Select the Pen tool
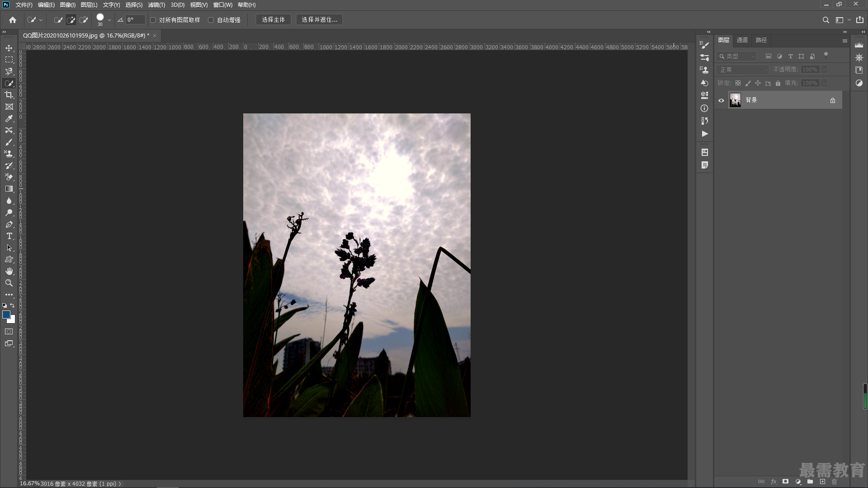Screen dimensions: 868x488 click(x=9, y=224)
